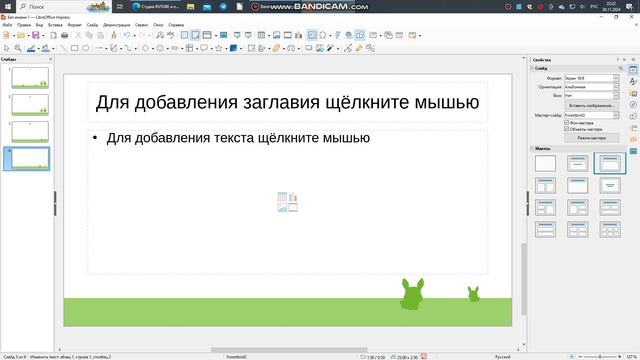Viewport: 640px width, 360px height.
Task: Select the third slide thumbnail
Action: coord(30,132)
